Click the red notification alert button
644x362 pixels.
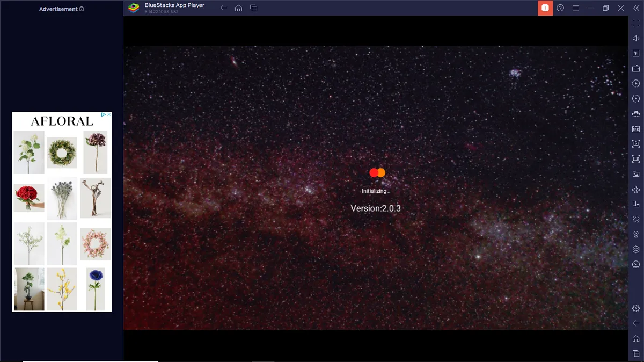point(545,8)
